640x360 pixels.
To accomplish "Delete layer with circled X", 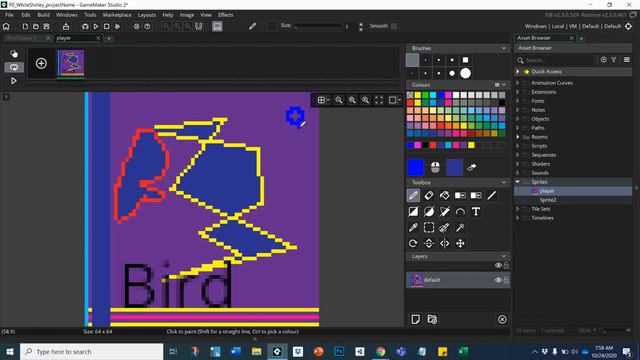I will (x=502, y=319).
